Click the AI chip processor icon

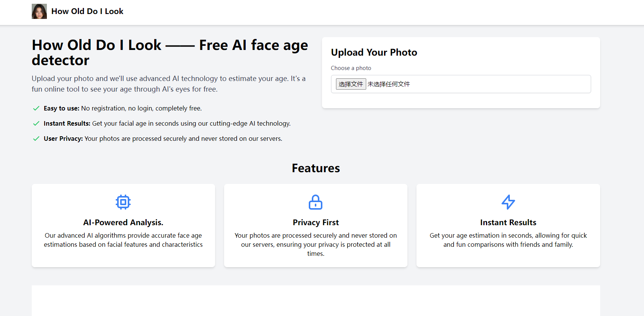(x=123, y=202)
